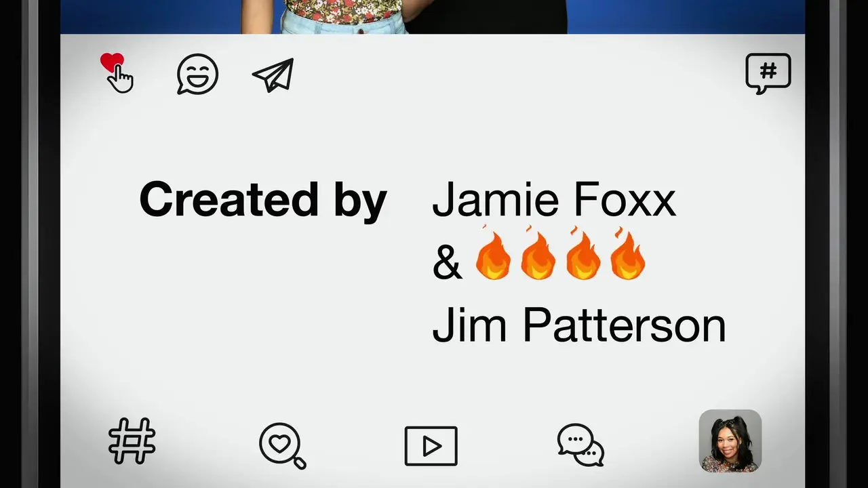Send via the paper plane icon

point(273,75)
